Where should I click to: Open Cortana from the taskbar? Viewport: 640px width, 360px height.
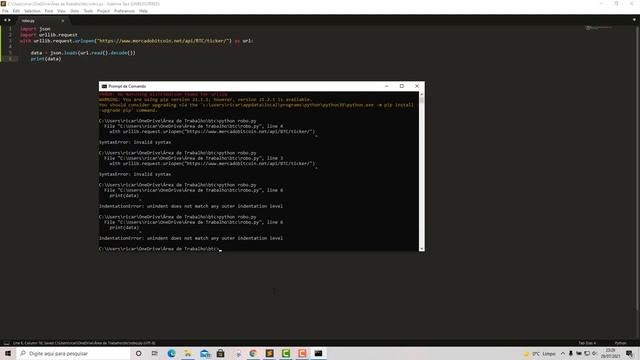(x=139, y=353)
